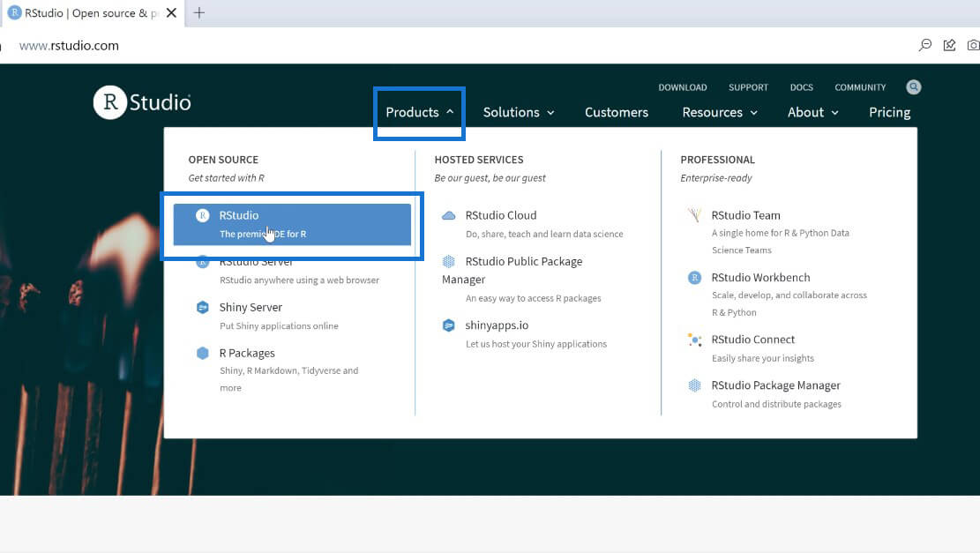Click 'Let us host your Shiny applications' text
The height and width of the screenshot is (553, 980).
535,344
